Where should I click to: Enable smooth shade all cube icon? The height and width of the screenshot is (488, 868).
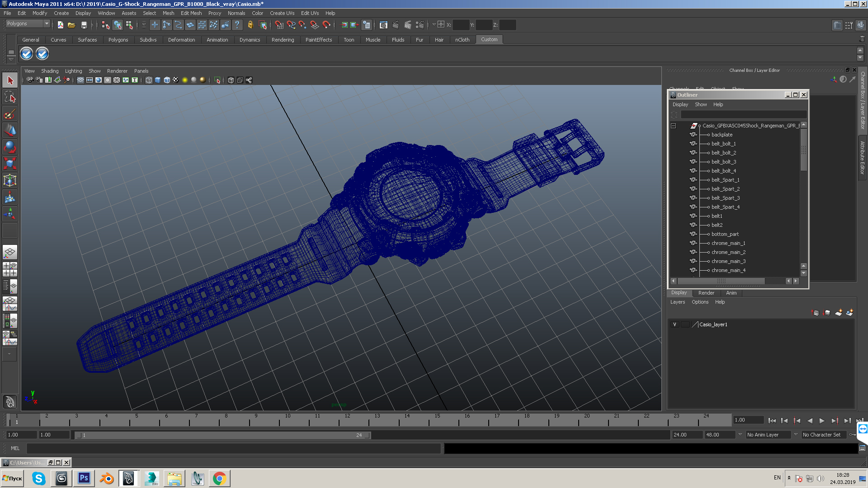pos(158,80)
